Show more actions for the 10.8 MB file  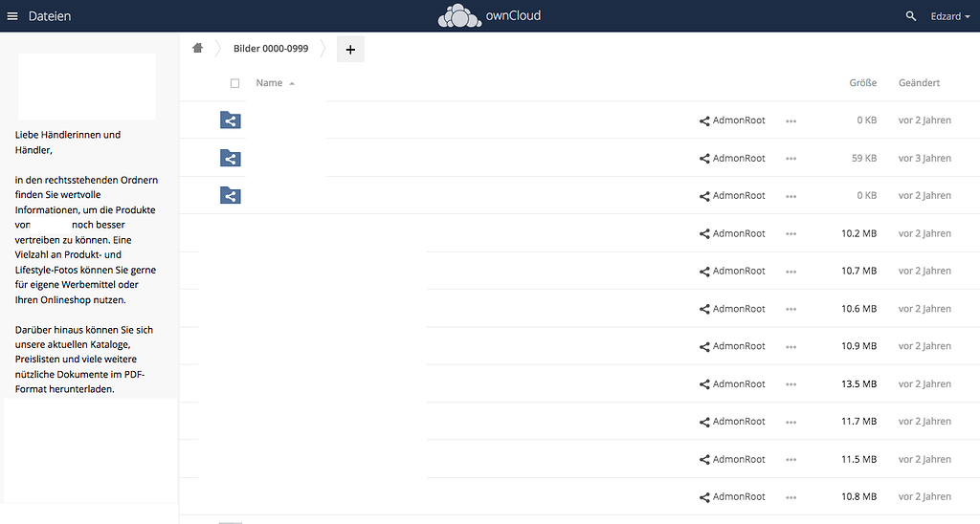tap(791, 497)
